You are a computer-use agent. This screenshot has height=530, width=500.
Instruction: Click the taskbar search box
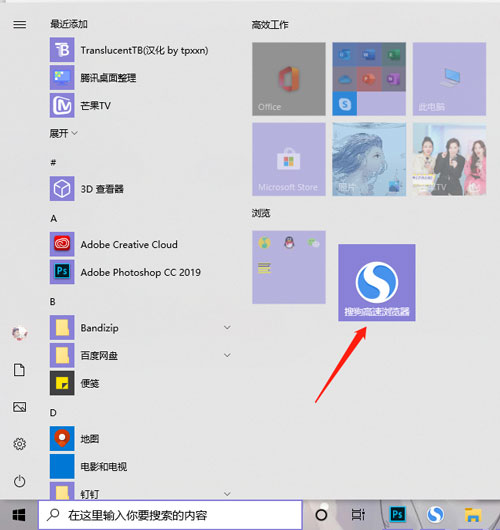[170, 515]
